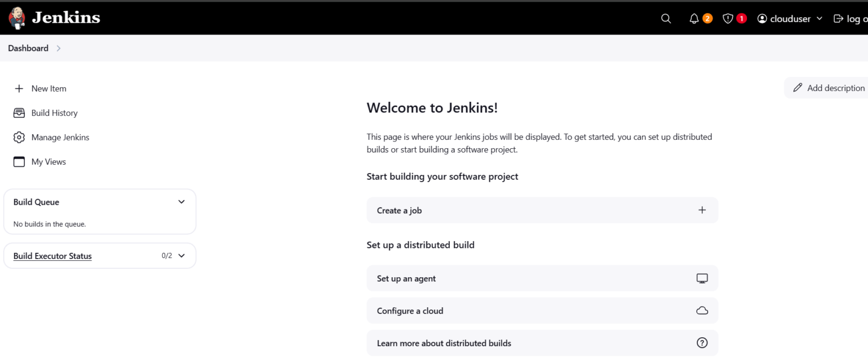Open the clouduser account dropdown
Viewport: 868px width, 357px height.
pyautogui.click(x=789, y=18)
